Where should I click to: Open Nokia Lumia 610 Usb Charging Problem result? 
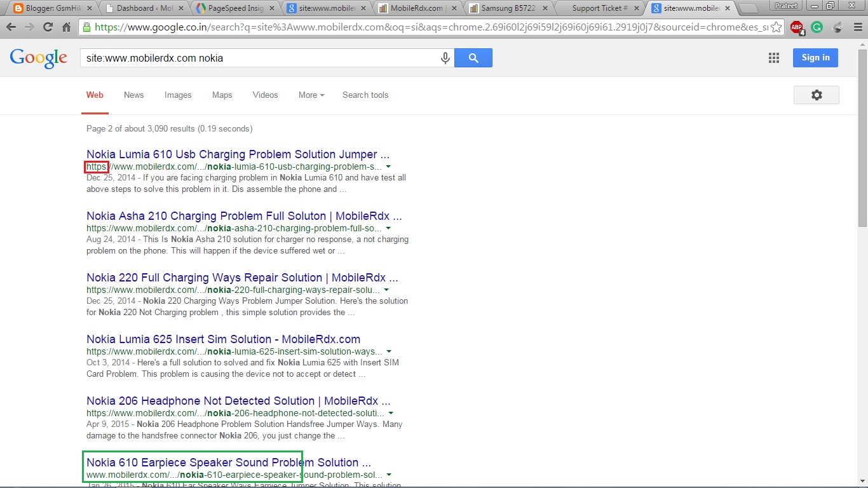tap(238, 154)
